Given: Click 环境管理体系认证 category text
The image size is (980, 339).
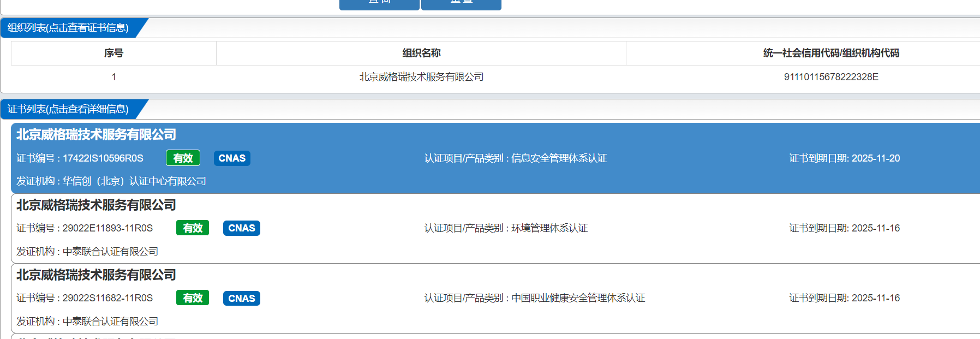Looking at the screenshot, I should point(549,228).
